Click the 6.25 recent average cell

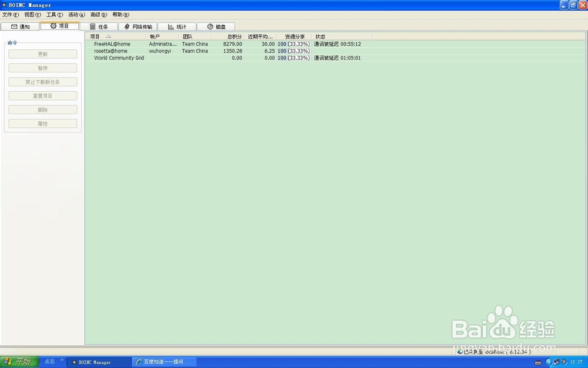click(x=269, y=51)
